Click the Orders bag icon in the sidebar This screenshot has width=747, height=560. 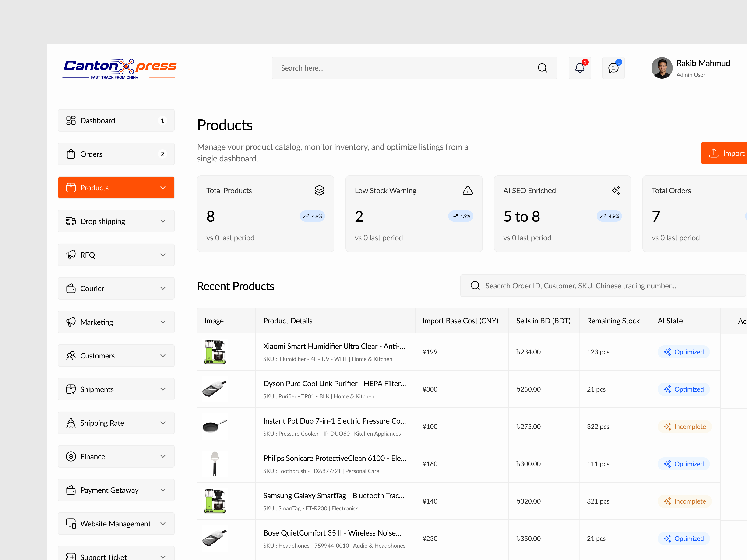point(71,154)
